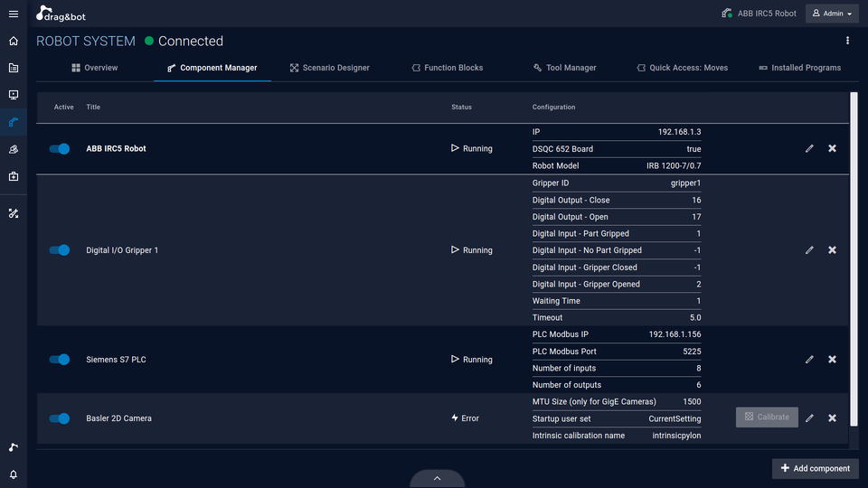Select the Digital I/O Gripper 1 title

tap(122, 250)
